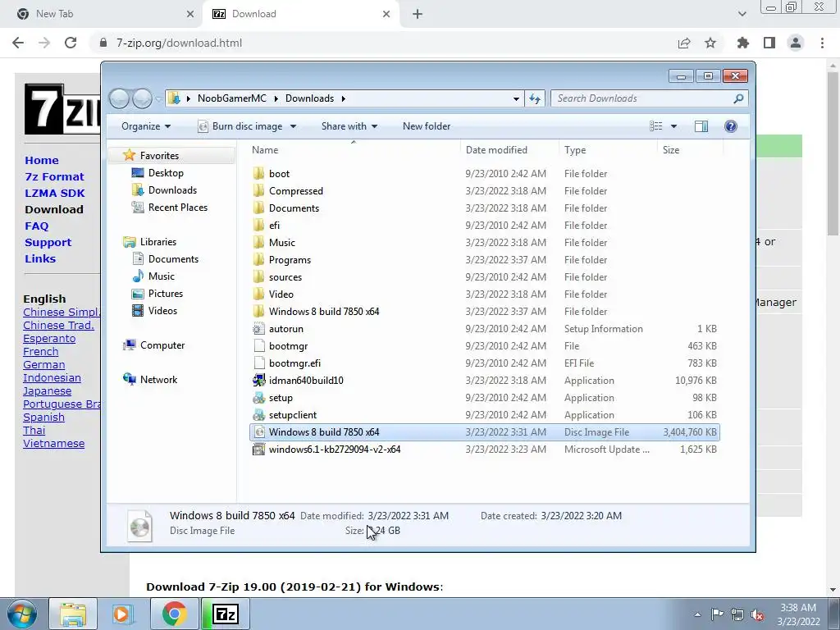The width and height of the screenshot is (840, 630).
Task: Open the Share with menu
Action: (349, 126)
